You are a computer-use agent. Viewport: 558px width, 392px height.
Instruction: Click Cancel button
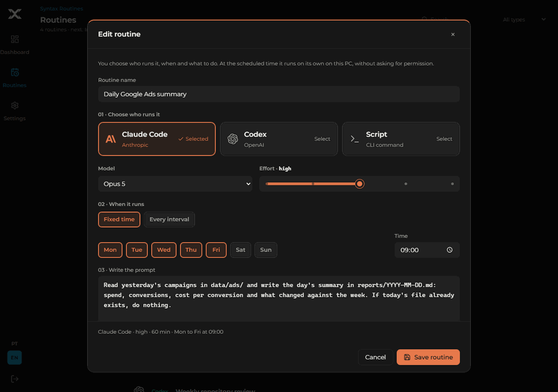tap(375, 357)
